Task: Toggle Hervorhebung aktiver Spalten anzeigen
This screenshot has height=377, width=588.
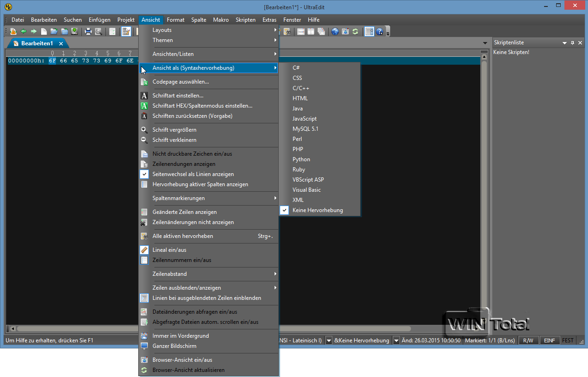Action: tap(209, 184)
